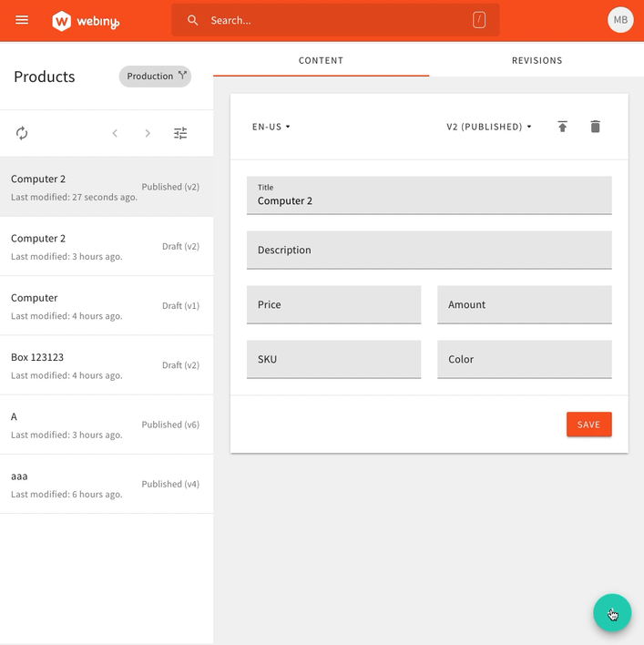Click the Products heading
Image resolution: width=644 pixels, height=645 pixels.
coord(45,77)
